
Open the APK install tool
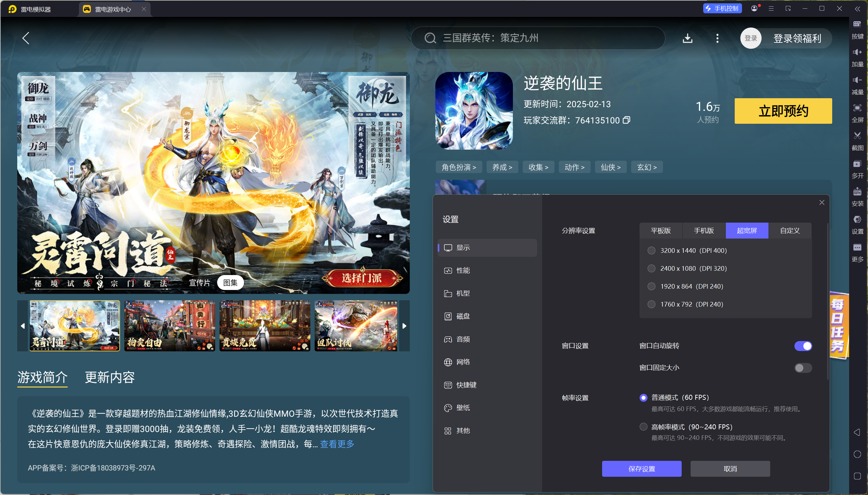[857, 192]
